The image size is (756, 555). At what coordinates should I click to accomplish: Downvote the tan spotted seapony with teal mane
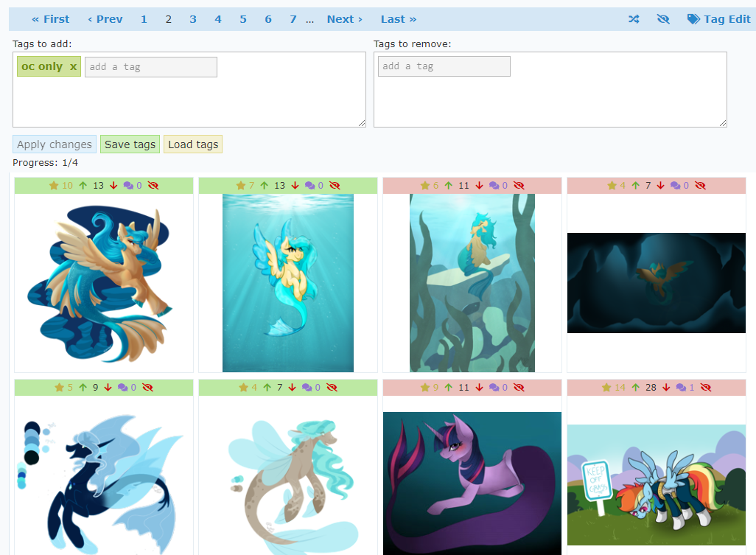point(293,388)
